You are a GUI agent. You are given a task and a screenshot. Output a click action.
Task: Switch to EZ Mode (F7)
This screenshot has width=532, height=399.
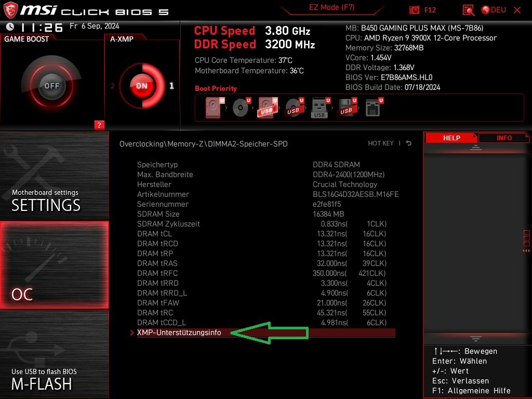point(331,8)
